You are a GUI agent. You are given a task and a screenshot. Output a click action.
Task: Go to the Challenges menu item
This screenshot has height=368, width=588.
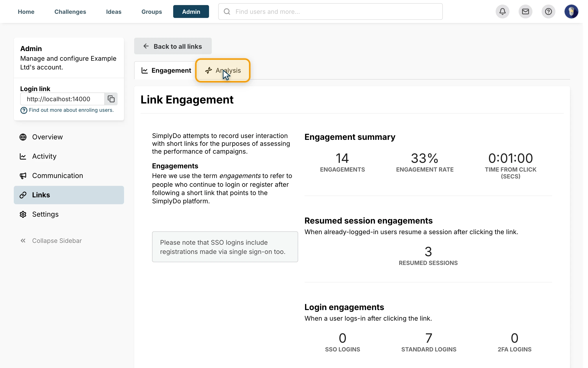pyautogui.click(x=70, y=11)
